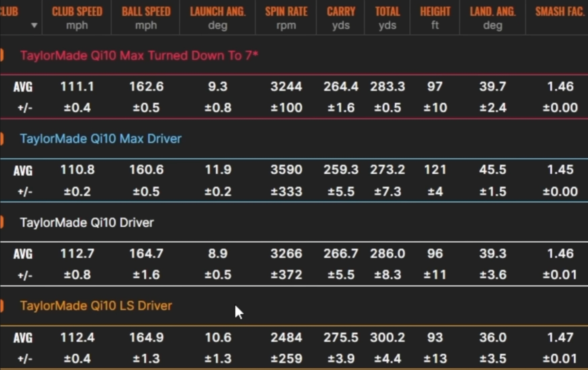Toggle orange marker beside TaylorMade Qi10 Driver

(2, 222)
